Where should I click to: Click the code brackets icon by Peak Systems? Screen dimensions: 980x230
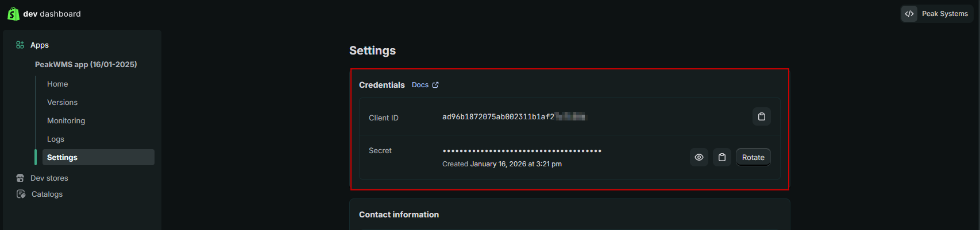[x=909, y=14]
